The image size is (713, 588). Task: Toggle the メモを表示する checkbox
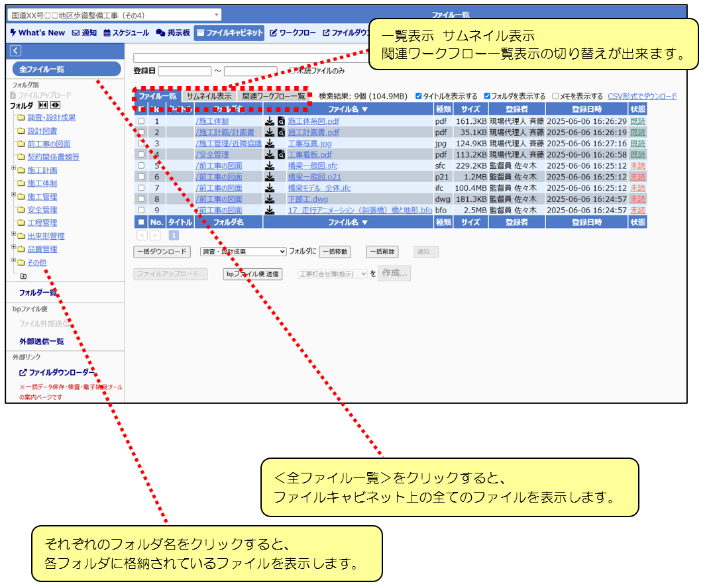pos(555,96)
